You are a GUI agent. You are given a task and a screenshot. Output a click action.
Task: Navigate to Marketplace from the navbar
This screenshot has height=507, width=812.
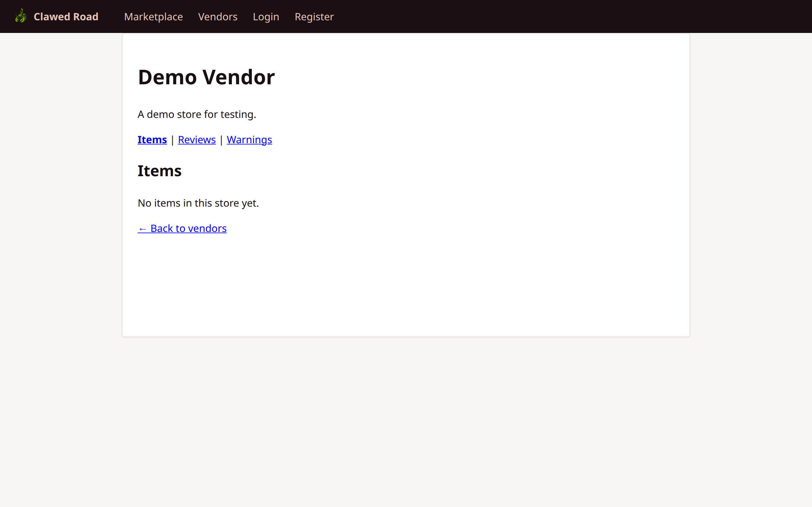tap(153, 16)
